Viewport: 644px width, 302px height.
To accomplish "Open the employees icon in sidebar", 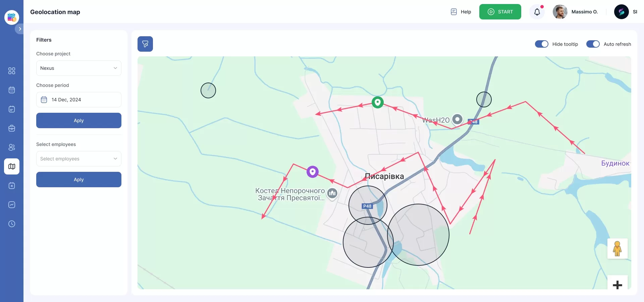I will [12, 147].
